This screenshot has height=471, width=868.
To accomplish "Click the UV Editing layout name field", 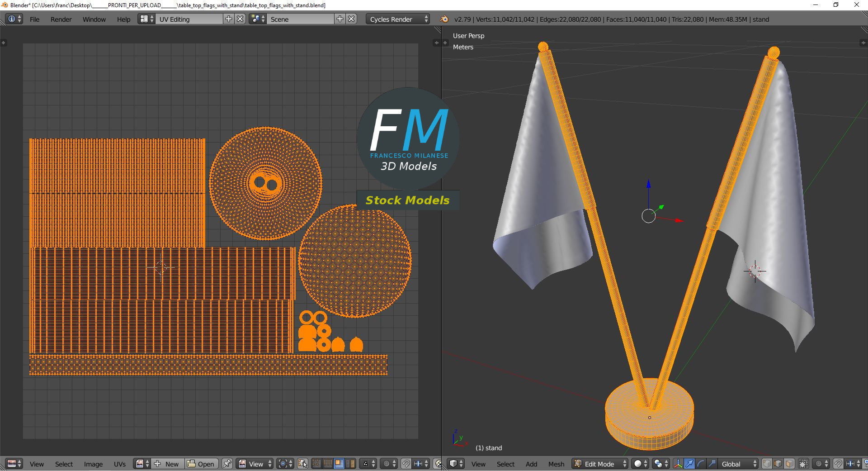I will pyautogui.click(x=189, y=19).
